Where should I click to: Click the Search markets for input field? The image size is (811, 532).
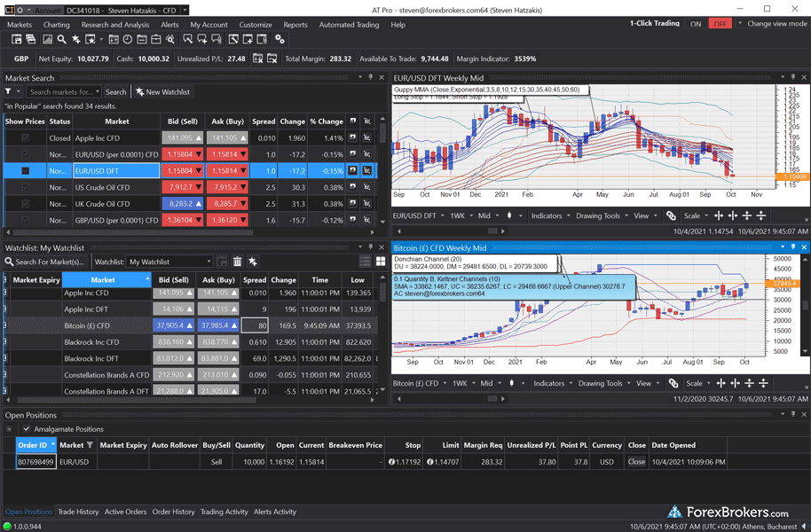[64, 91]
